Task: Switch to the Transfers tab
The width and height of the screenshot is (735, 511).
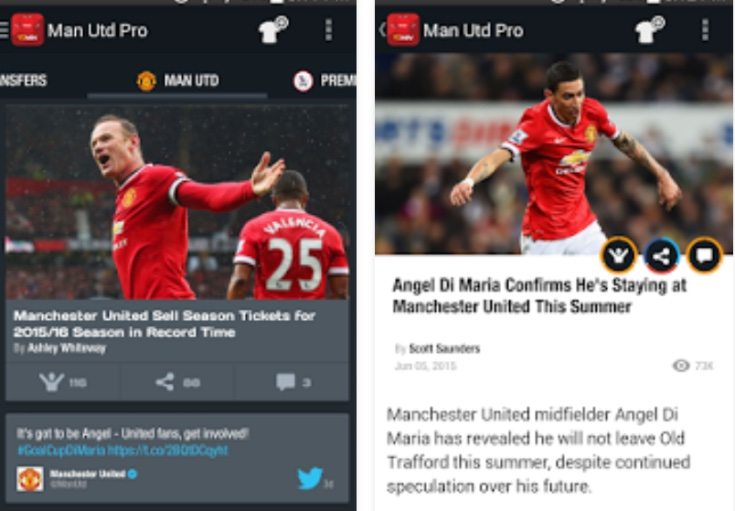Action: pos(23,81)
